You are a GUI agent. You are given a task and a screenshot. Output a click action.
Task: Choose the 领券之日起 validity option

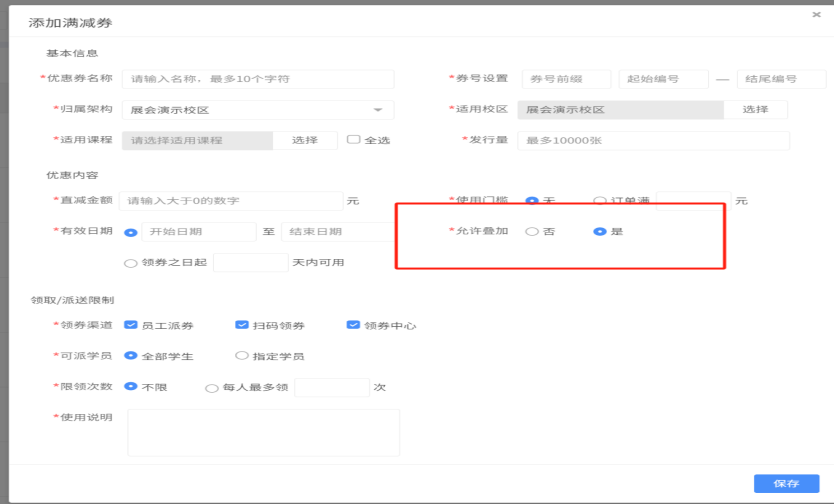130,263
